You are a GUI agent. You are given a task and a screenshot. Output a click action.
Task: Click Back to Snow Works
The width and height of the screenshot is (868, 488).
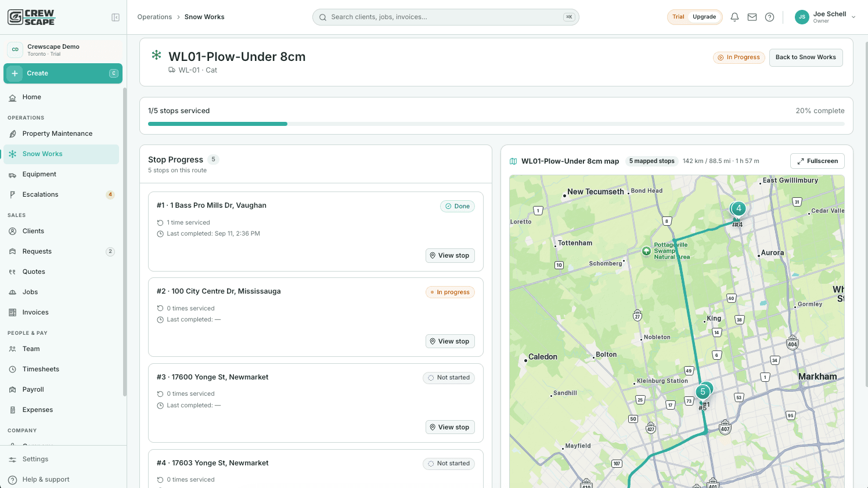pyautogui.click(x=806, y=57)
